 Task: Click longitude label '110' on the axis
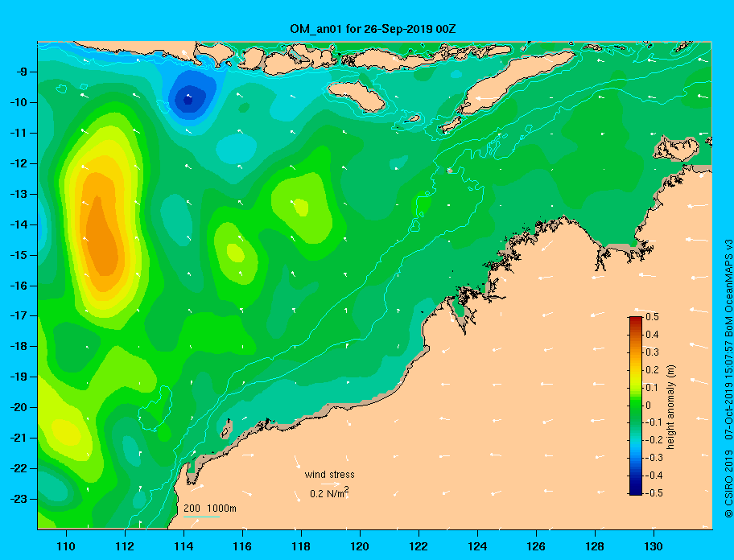click(x=66, y=546)
